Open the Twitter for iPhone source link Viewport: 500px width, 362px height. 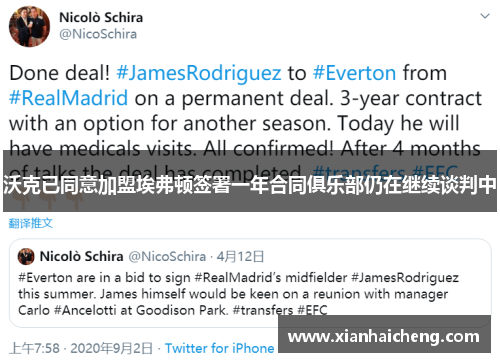click(x=220, y=348)
